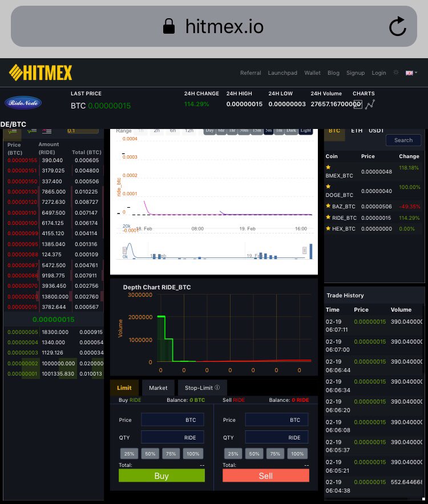Set chart interval to 5m

(x=269, y=131)
